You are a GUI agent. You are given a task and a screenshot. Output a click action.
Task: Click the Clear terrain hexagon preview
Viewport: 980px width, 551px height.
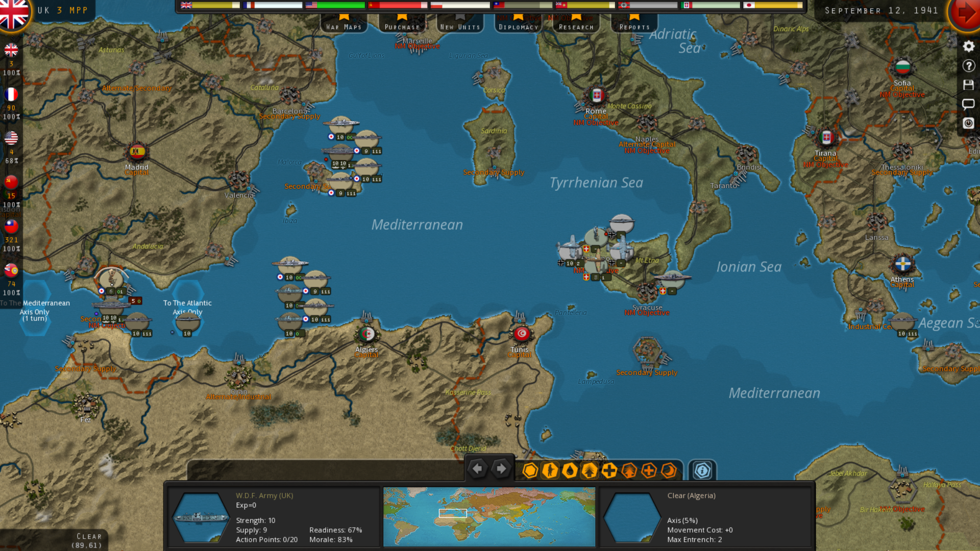point(632,517)
